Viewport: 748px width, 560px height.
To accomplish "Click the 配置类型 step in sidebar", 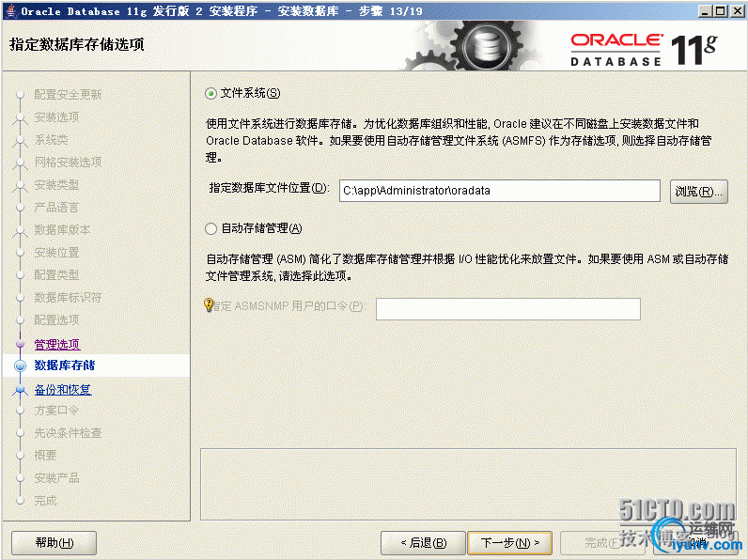I will [x=56, y=274].
